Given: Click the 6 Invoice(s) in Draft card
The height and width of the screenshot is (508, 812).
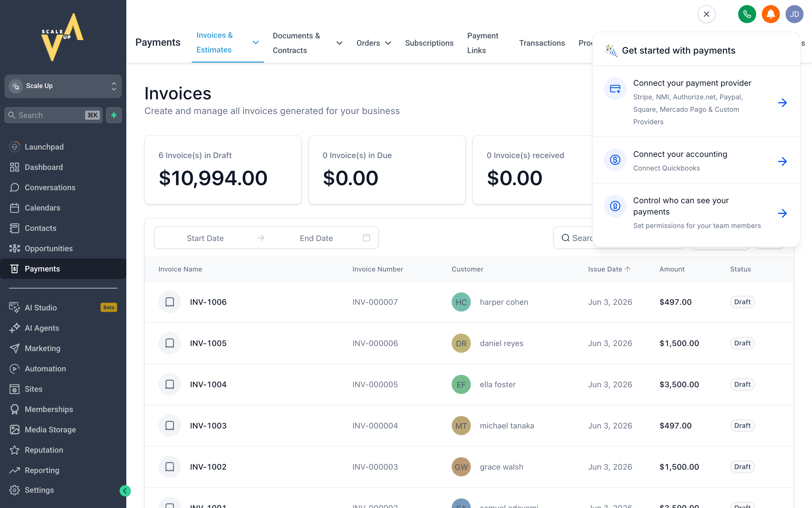Looking at the screenshot, I should pos(223,170).
